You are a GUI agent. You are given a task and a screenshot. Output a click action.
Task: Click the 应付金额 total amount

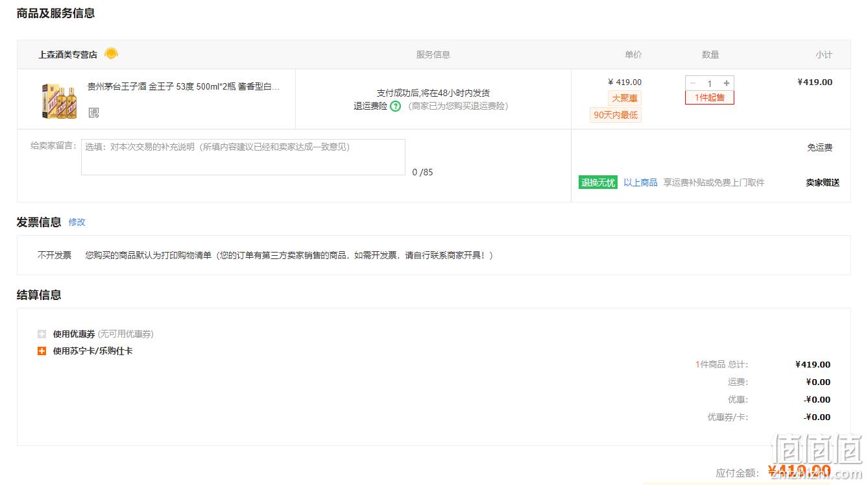coord(799,471)
